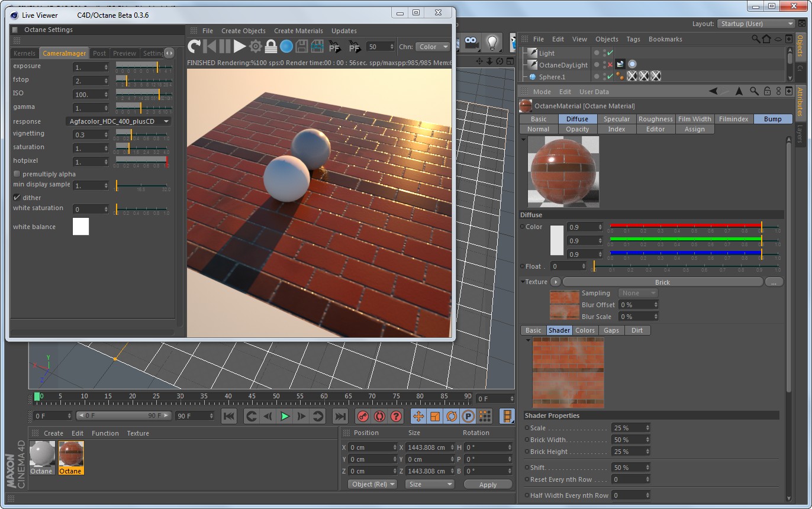This screenshot has width=812, height=509.
Task: Toggle visibility dot of Sphere.1 object
Action: point(597,76)
